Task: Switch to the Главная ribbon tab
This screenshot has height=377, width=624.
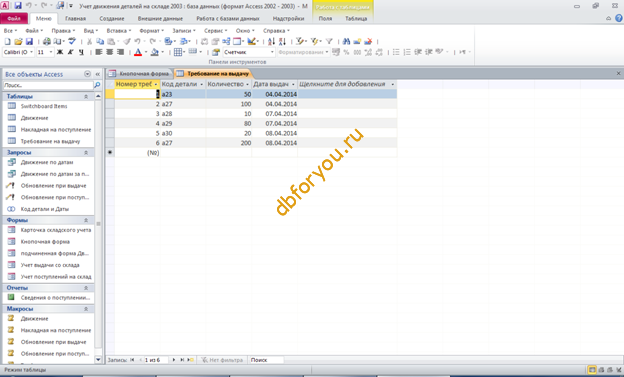Action: pyautogui.click(x=76, y=18)
